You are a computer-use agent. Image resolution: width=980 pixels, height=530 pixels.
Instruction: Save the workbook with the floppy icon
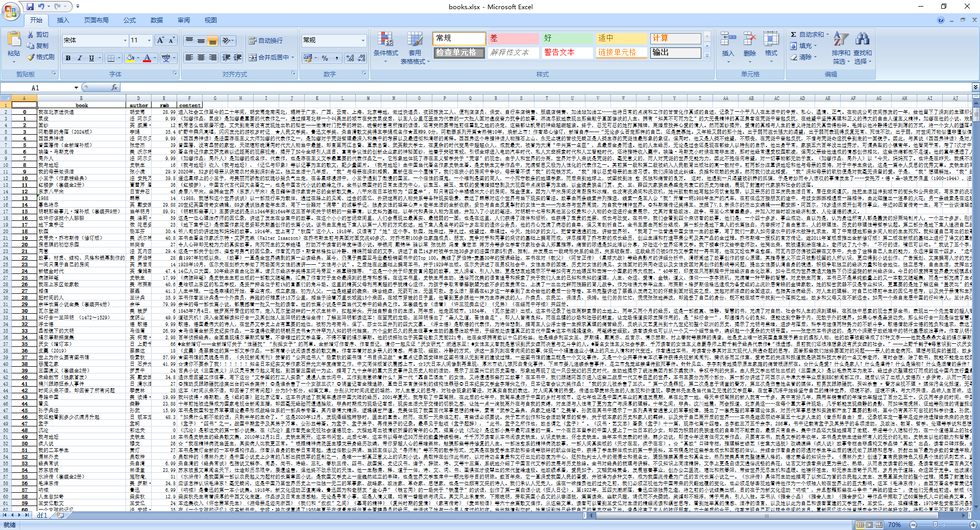(x=30, y=7)
